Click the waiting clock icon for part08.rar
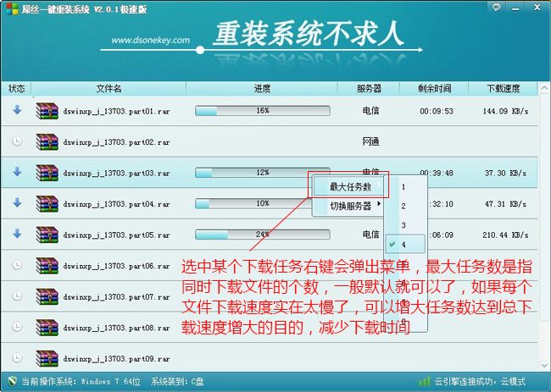The height and width of the screenshot is (392, 551). tap(17, 327)
